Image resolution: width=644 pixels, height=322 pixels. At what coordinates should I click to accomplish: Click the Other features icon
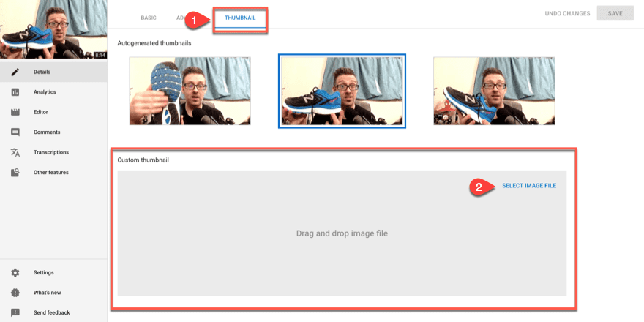click(15, 173)
